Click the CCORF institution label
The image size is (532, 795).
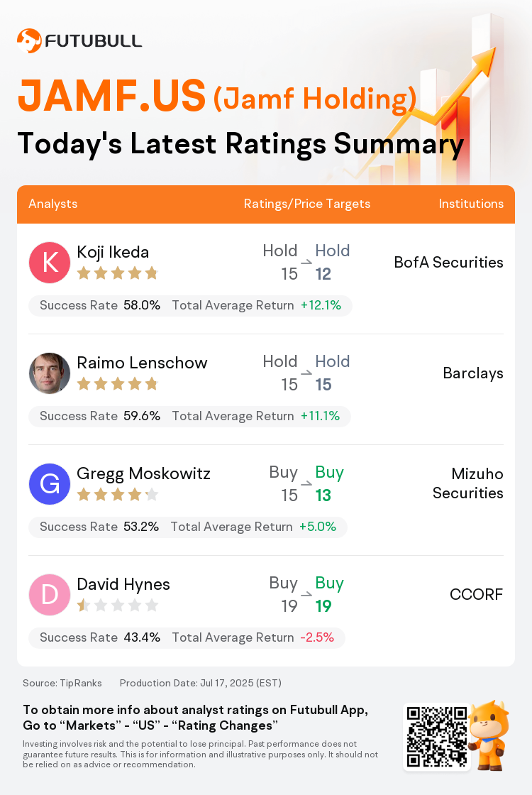(x=476, y=594)
